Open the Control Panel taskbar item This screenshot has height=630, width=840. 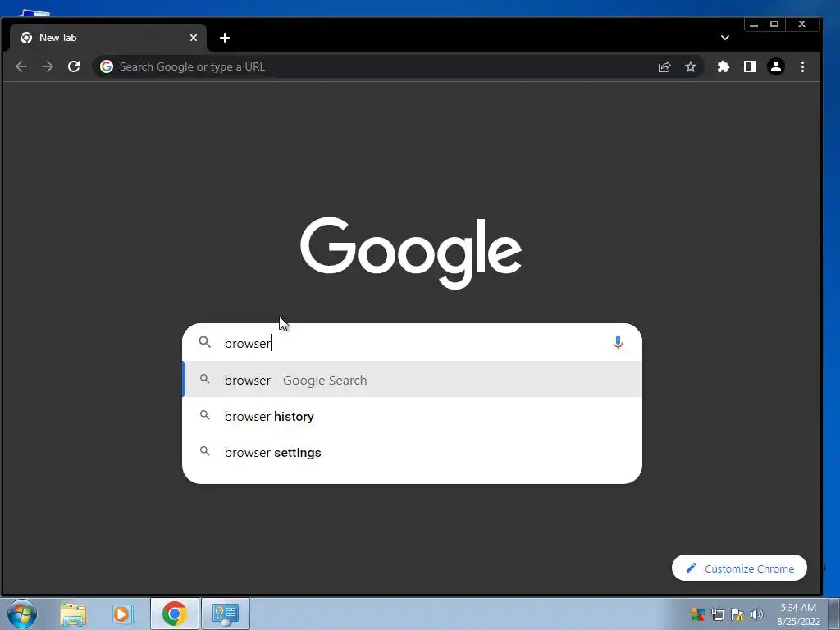[226, 614]
